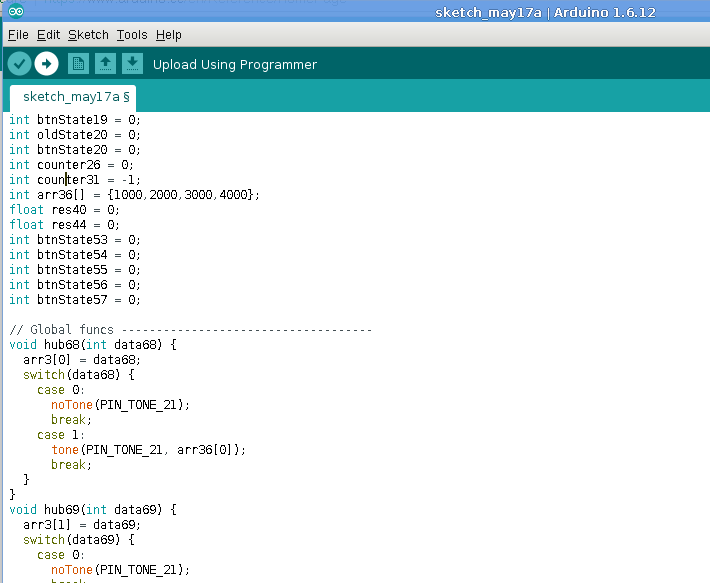The width and height of the screenshot is (710, 583).
Task: Click the tone(PIN_TONE_21, arr36[0]) call
Action: click(148, 450)
